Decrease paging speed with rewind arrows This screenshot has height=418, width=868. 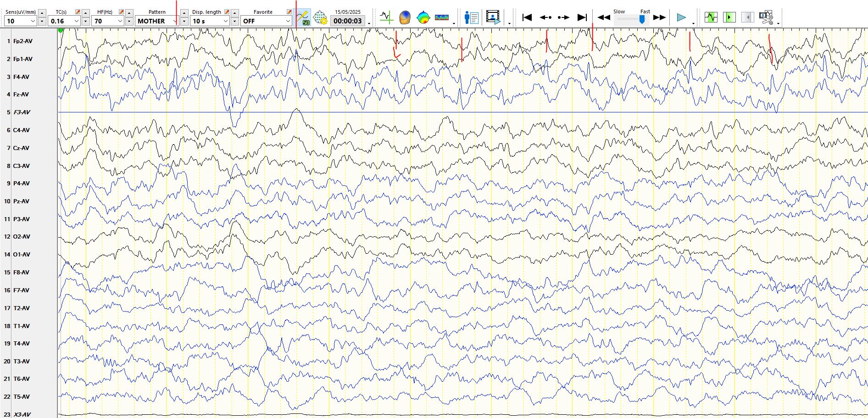tap(604, 17)
